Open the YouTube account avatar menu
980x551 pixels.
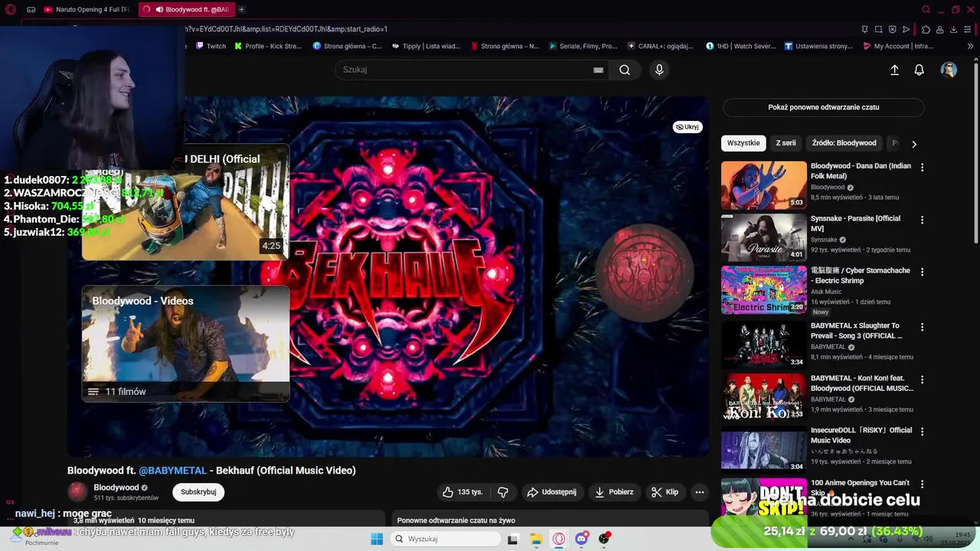pos(949,70)
